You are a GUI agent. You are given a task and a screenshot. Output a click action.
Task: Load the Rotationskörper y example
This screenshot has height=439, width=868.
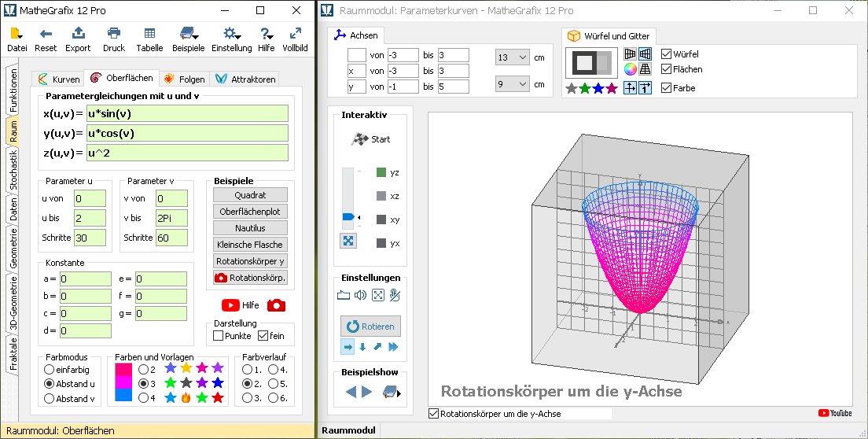coord(250,261)
